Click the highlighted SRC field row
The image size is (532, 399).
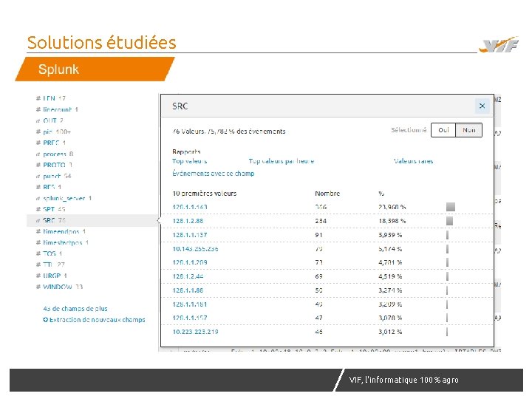click(92, 220)
